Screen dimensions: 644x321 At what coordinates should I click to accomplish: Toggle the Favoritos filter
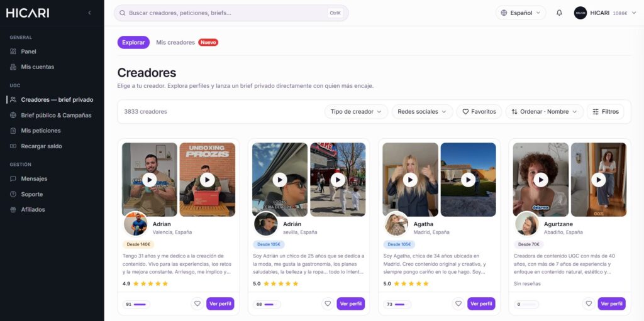479,112
